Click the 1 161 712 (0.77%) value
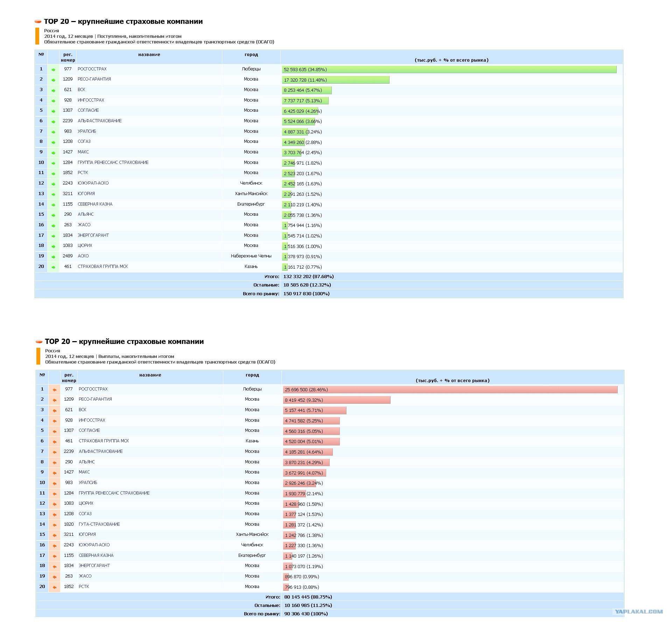 coord(303,267)
